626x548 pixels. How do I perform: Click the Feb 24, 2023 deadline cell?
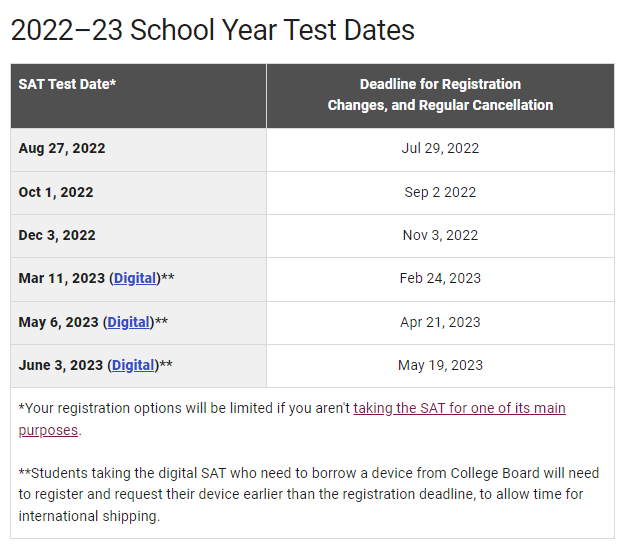440,278
